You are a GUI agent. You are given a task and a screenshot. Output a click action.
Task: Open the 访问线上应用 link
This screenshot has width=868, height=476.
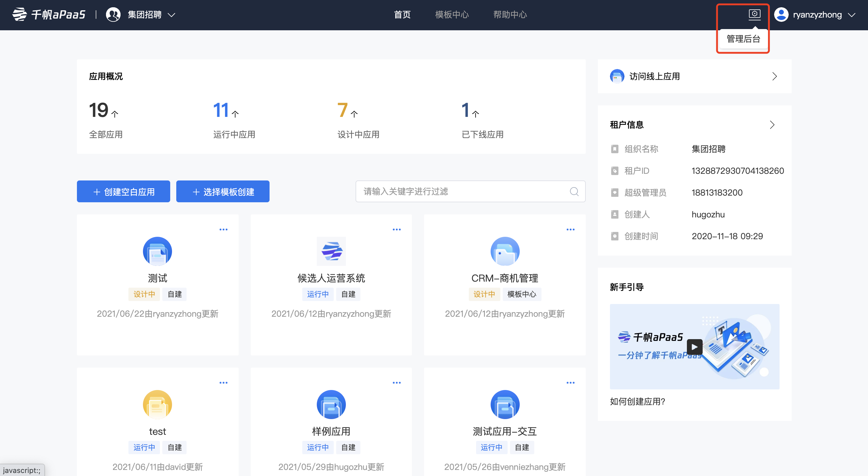pyautogui.click(x=694, y=77)
